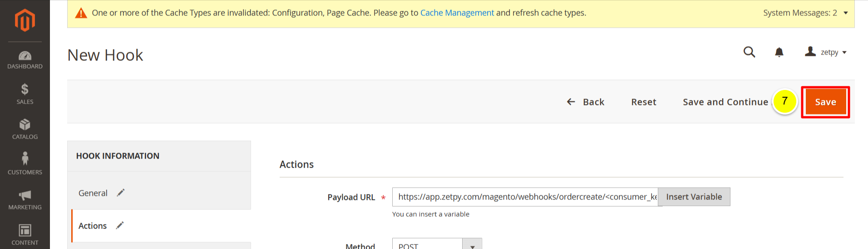Click the pencil icon beside Actions

tap(120, 225)
